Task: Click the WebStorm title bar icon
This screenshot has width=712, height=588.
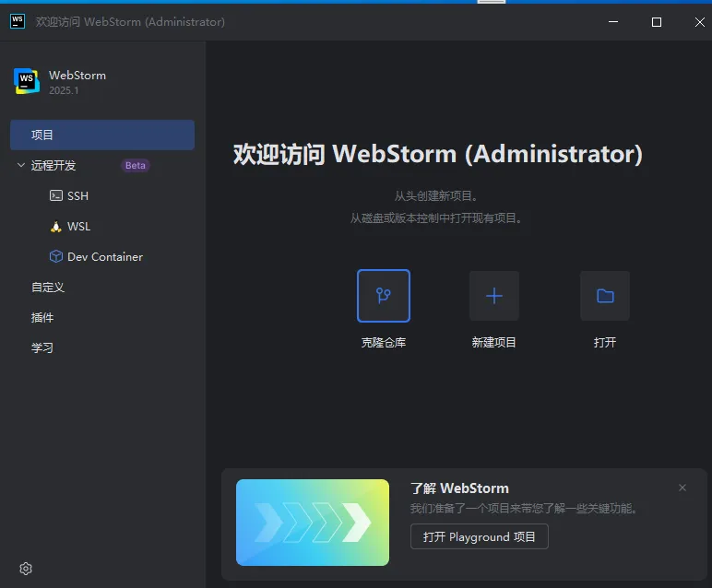Action: [18, 21]
